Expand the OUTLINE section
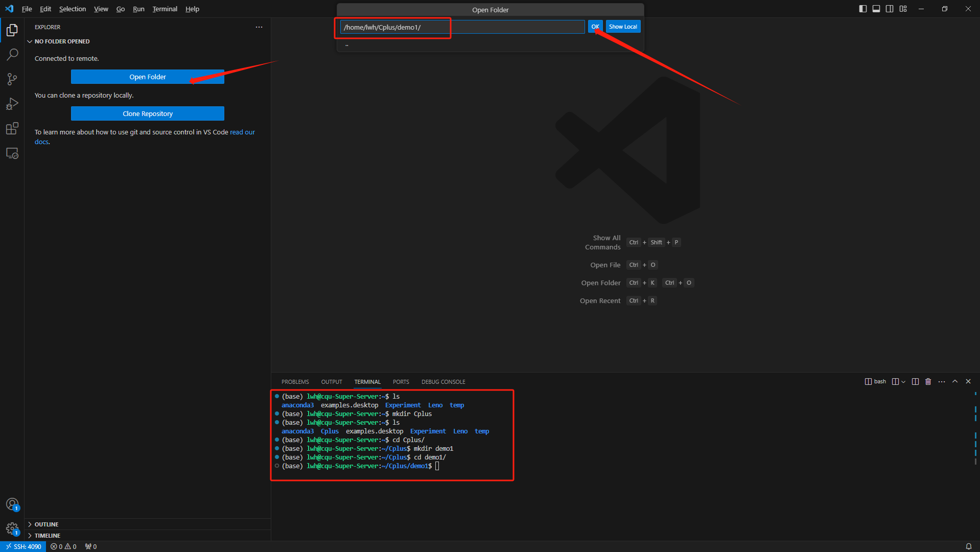 tap(148, 524)
